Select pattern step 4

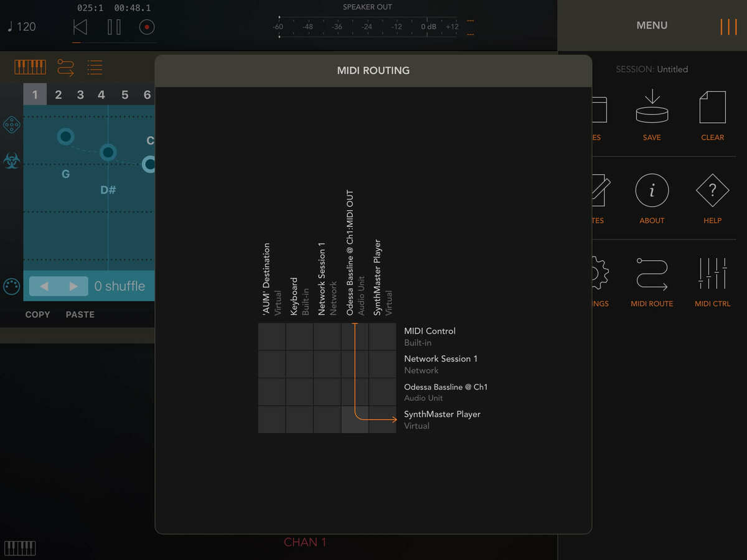101,95
